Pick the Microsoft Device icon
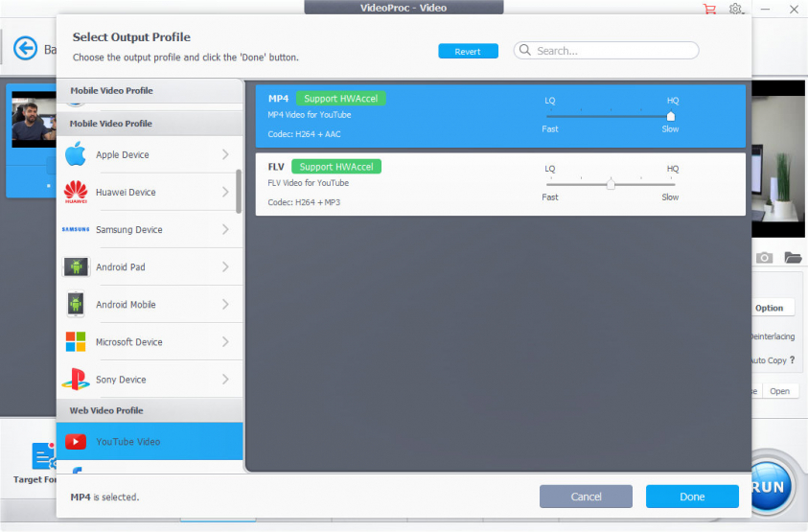Viewport: 808px width, 532px height. pyautogui.click(x=76, y=342)
